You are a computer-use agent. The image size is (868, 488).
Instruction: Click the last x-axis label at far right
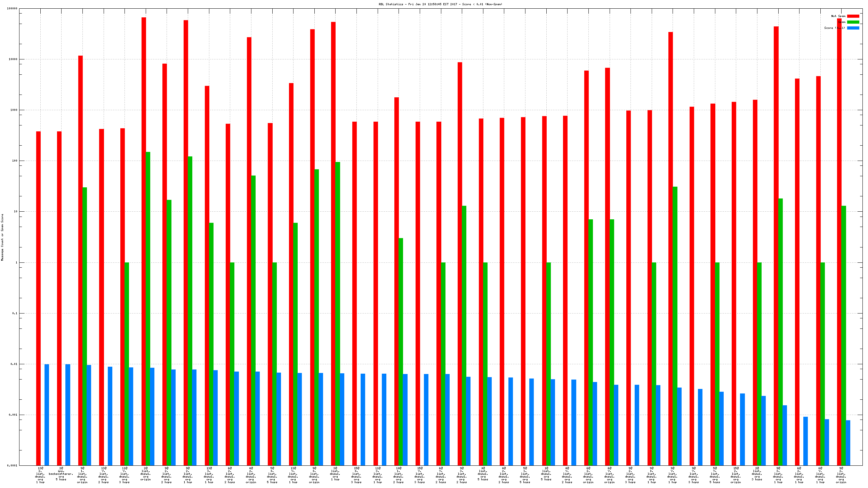(841, 475)
